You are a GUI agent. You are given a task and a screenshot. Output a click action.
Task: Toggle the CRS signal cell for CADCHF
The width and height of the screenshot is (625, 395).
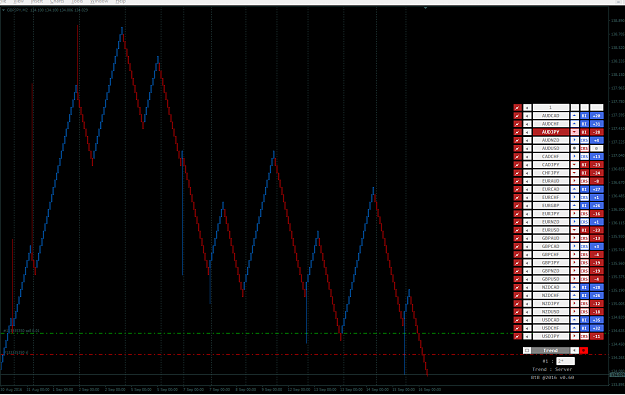(x=584, y=157)
